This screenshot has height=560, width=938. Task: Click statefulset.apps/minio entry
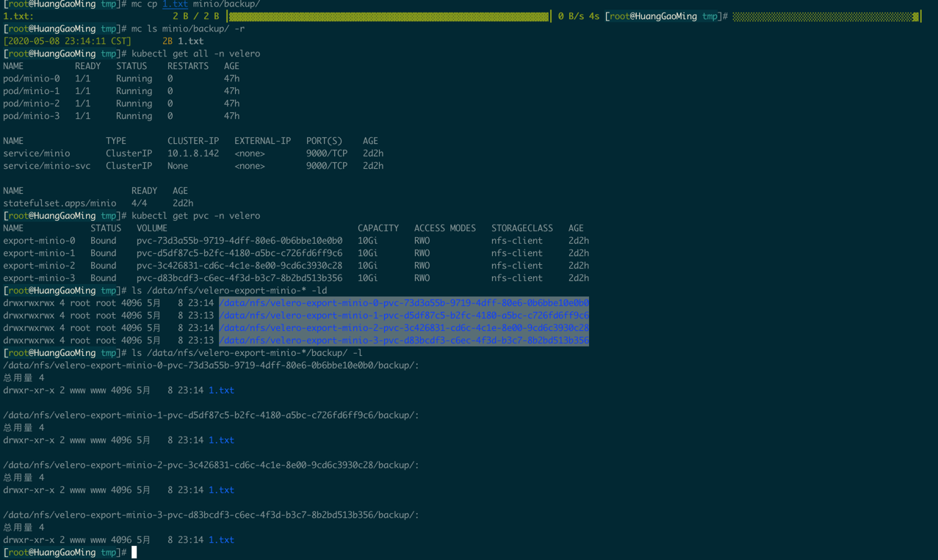coord(59,203)
